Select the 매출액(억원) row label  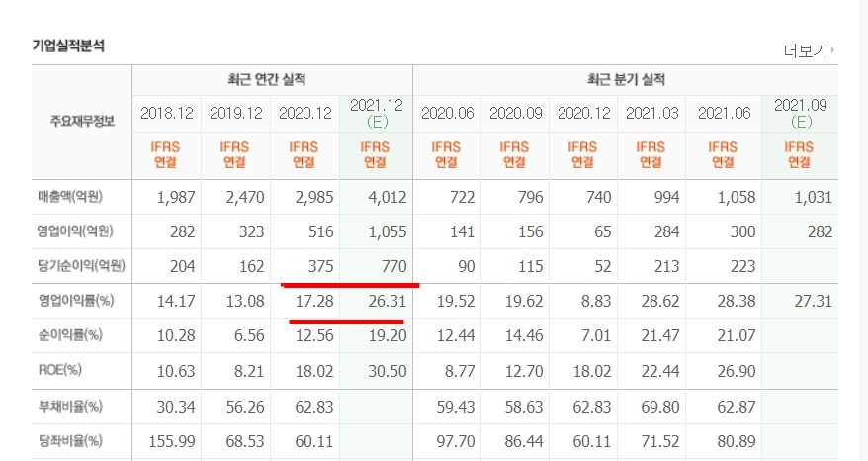(70, 197)
